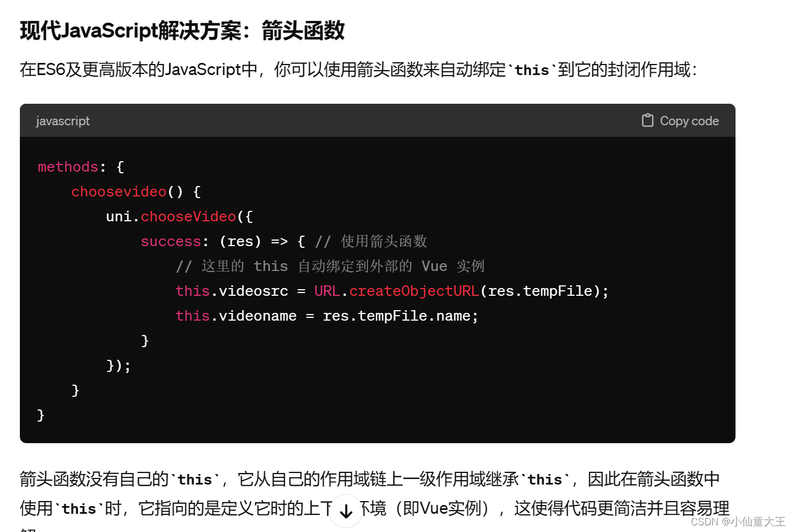Click the comment about this 自动绑定到外部的 Vue 实例
The height and width of the screenshot is (532, 794).
tap(330, 266)
